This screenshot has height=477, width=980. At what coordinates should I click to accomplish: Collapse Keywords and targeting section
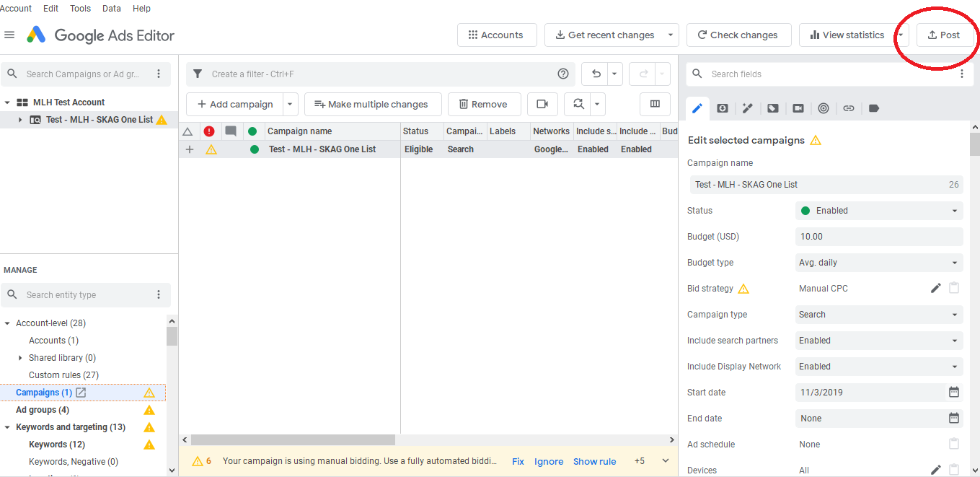pos(7,427)
